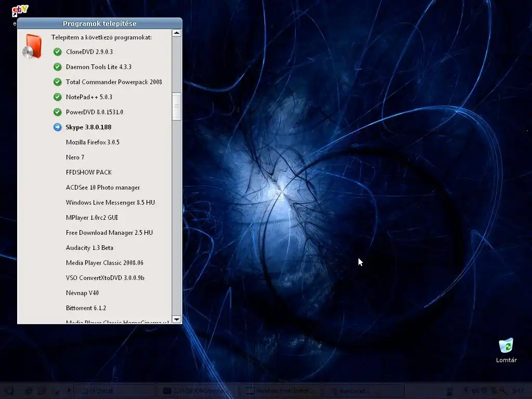The image size is (532, 399).
Task: Select the bold Skype 3.8.0.188 entry
Action: [88, 127]
